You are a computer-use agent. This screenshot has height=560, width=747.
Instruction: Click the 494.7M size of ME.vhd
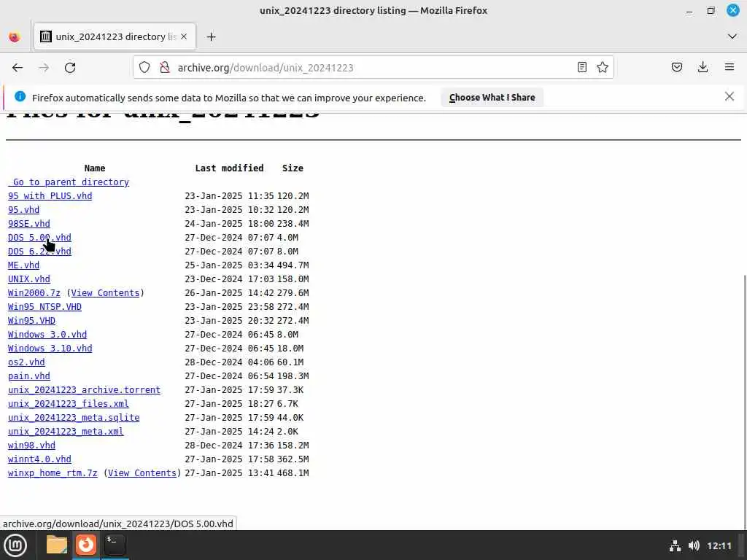coord(293,265)
